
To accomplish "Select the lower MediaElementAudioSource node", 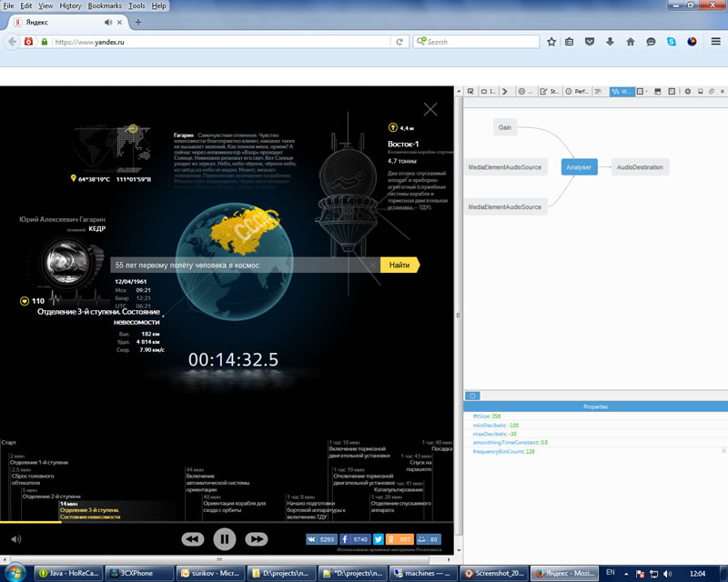I will point(505,207).
